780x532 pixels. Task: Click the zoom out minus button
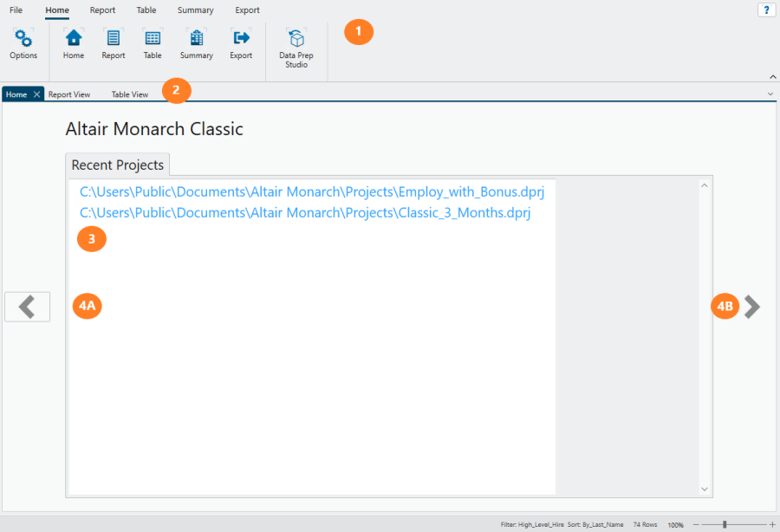[696, 524]
